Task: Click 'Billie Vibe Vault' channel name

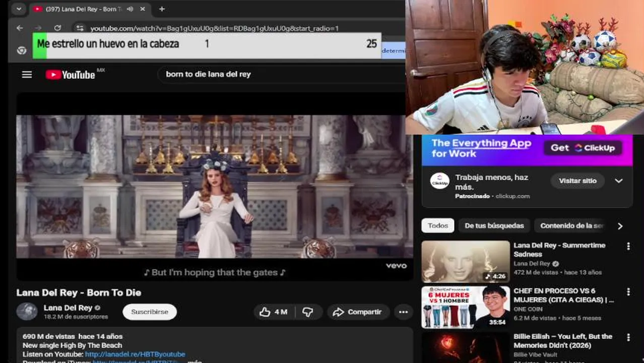Action: [x=536, y=354]
